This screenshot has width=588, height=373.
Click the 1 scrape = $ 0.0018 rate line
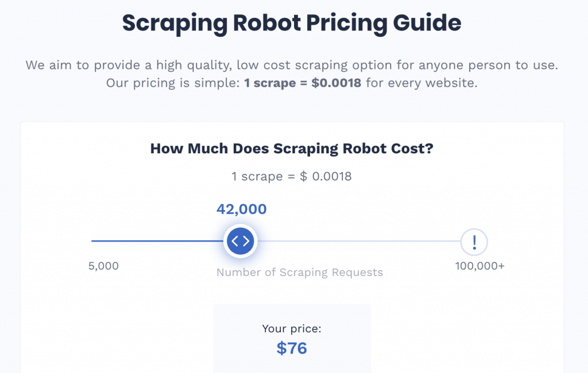tap(292, 176)
